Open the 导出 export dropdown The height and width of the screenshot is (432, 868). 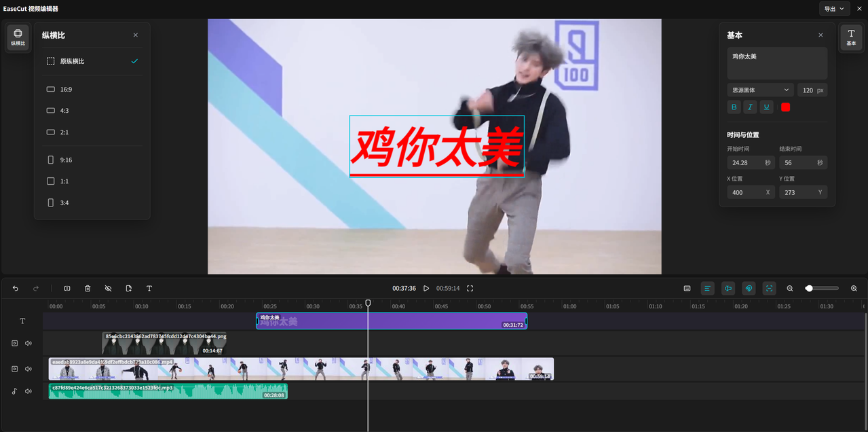coord(834,9)
